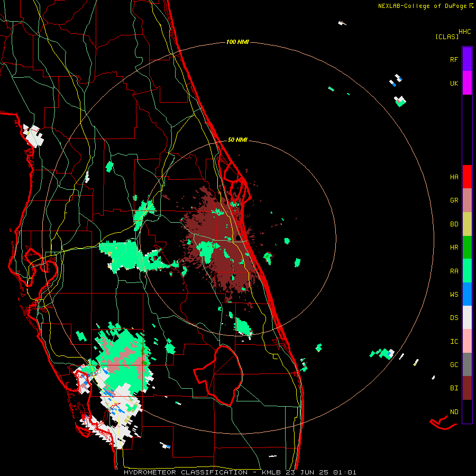The height and width of the screenshot is (476, 476).
Task: Pick the dusty pink GR legend swatch
Action: [x=467, y=200]
